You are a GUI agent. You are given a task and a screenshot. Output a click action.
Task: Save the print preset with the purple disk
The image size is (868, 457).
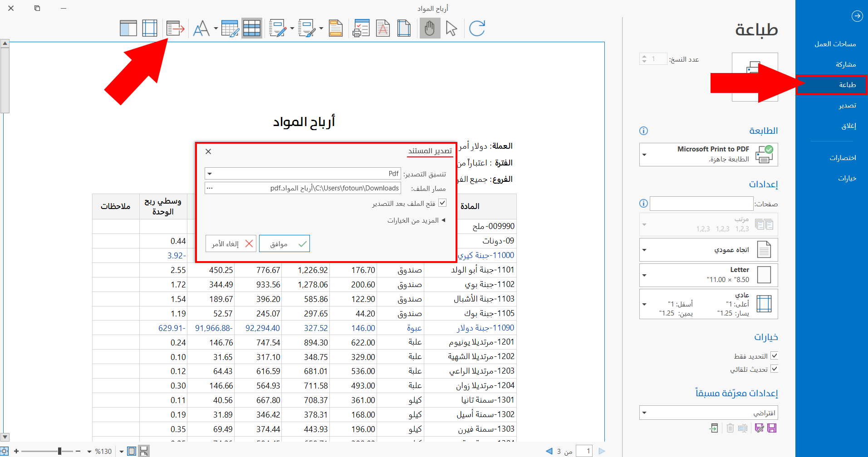(772, 428)
